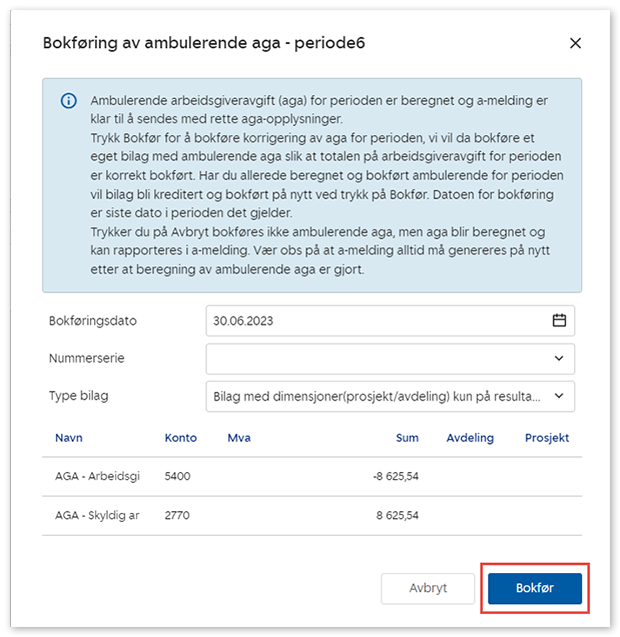Open the calendar date picker icon

(559, 321)
